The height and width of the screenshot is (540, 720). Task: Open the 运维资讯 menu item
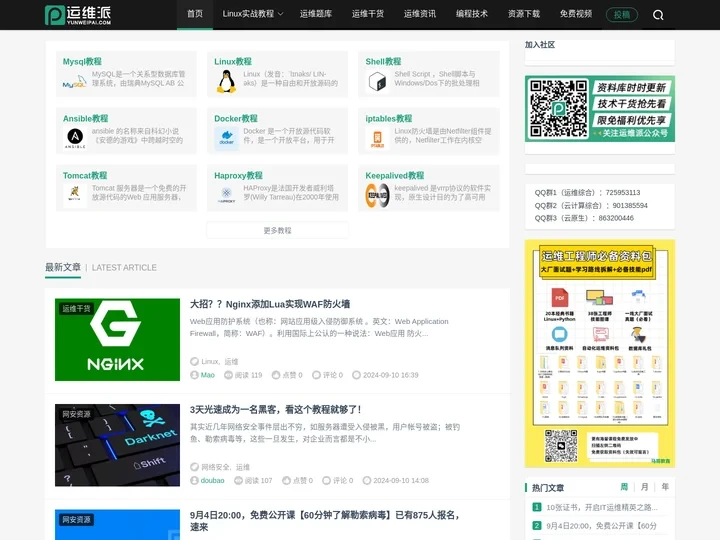pos(420,14)
